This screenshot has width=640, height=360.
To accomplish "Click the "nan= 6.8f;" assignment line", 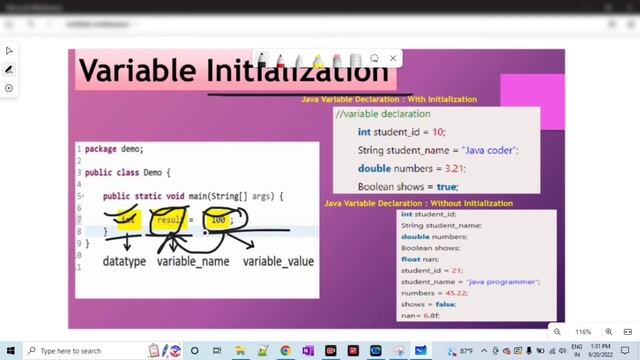I will pos(420,316).
